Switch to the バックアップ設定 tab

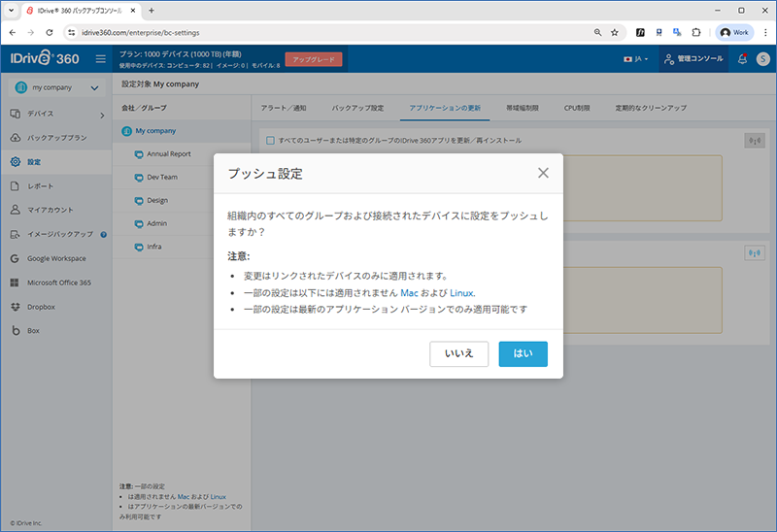(357, 107)
